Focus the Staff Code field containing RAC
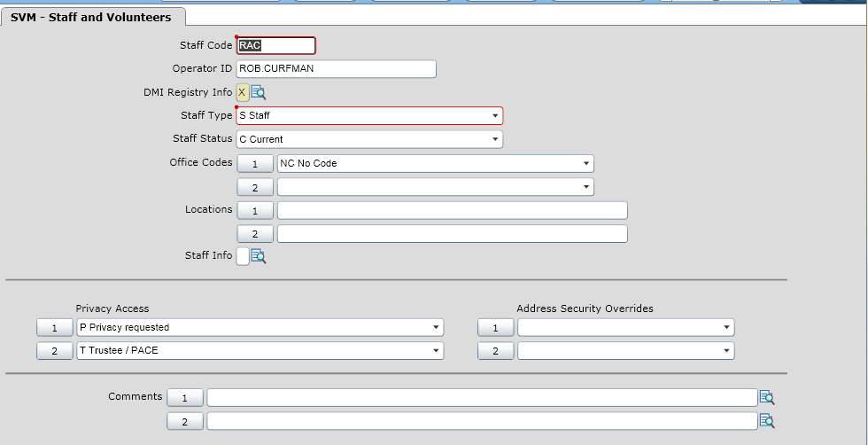This screenshot has width=868, height=445. (276, 45)
